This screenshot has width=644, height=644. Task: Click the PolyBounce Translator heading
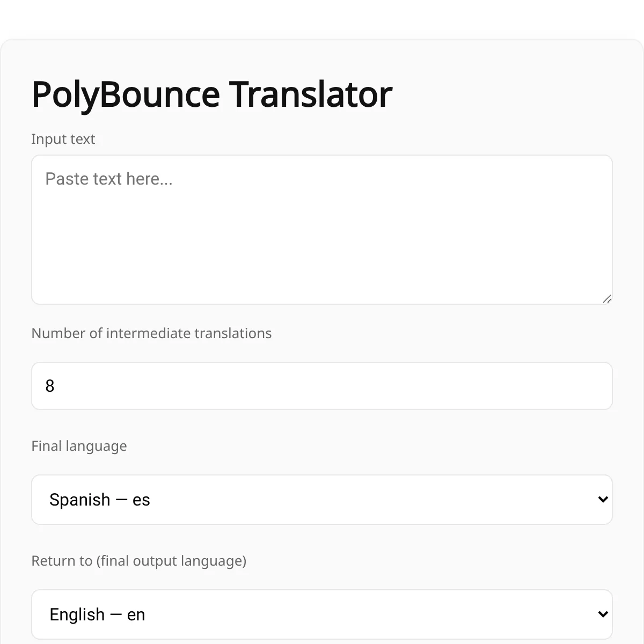[212, 94]
